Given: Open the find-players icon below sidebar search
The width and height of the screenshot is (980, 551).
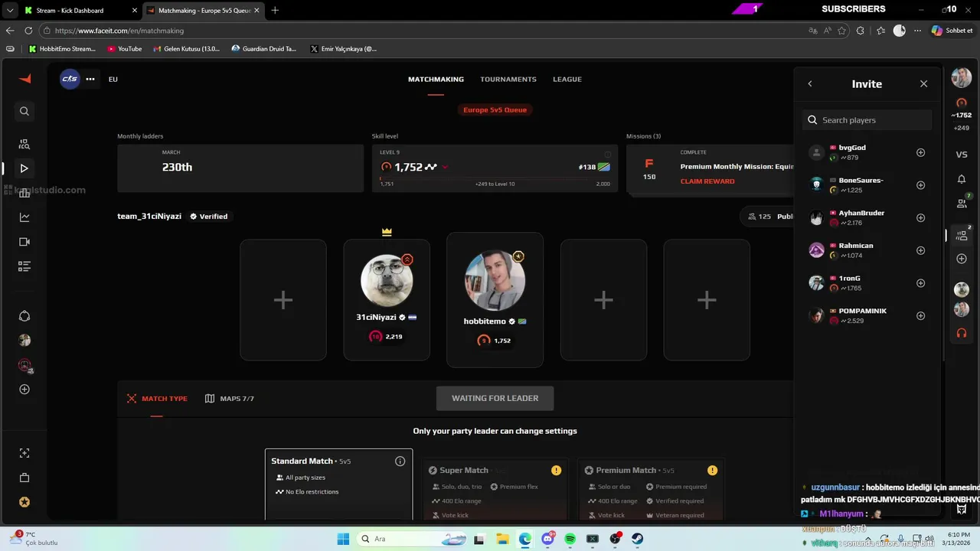Looking at the screenshot, I should point(24,144).
